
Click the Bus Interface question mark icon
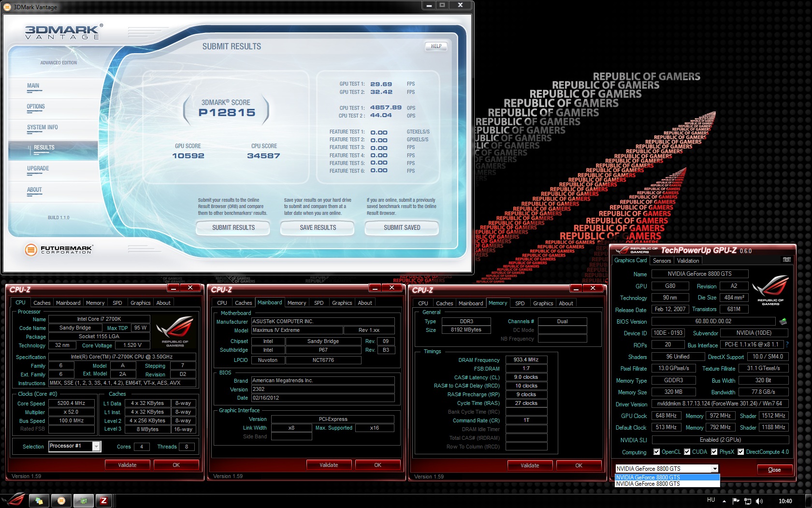coord(787,344)
